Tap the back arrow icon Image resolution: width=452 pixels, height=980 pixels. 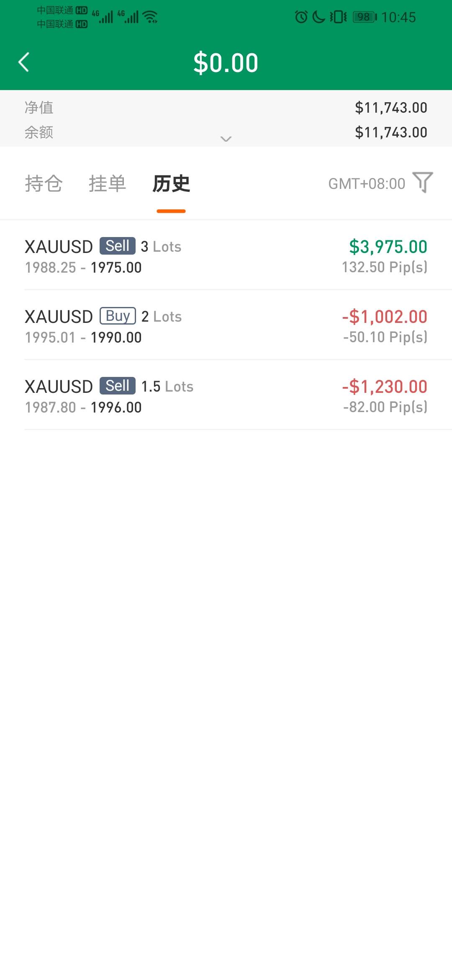pos(24,62)
